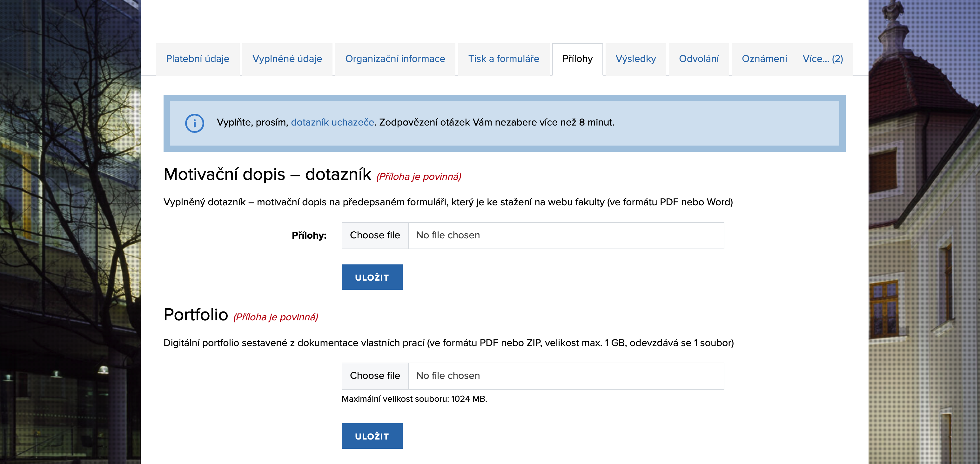
Task: Click No file chosen field under Motivační dopis
Action: point(565,235)
